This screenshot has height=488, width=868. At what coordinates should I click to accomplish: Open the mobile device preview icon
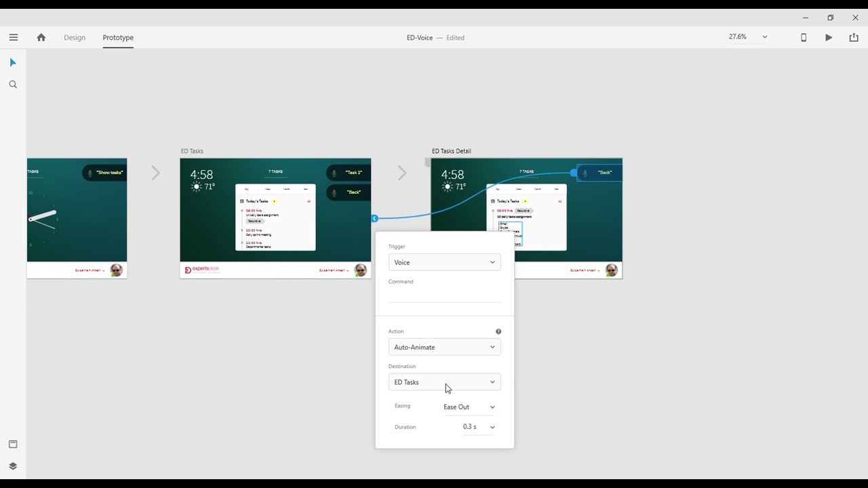[x=804, y=37]
